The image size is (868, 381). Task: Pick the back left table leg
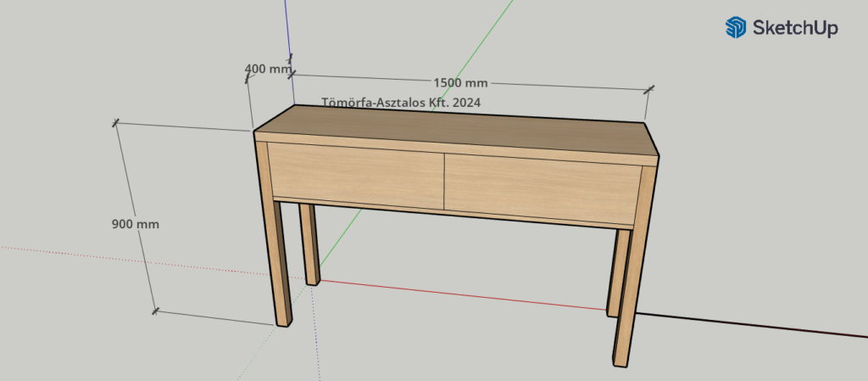pos(310,244)
